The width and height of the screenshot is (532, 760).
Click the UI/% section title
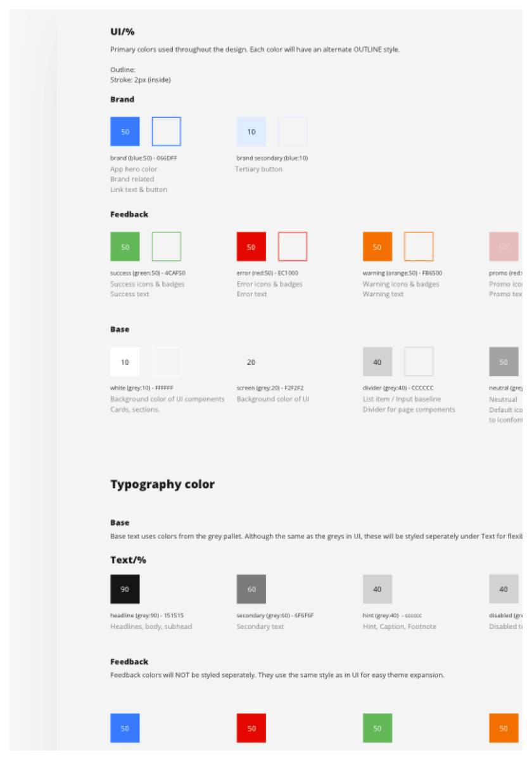coord(122,32)
